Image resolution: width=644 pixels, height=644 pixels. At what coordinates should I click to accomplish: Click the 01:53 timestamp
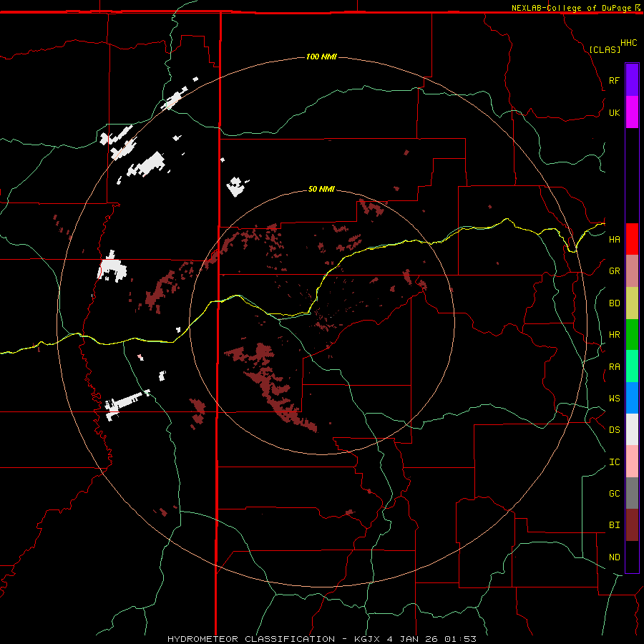459,639
